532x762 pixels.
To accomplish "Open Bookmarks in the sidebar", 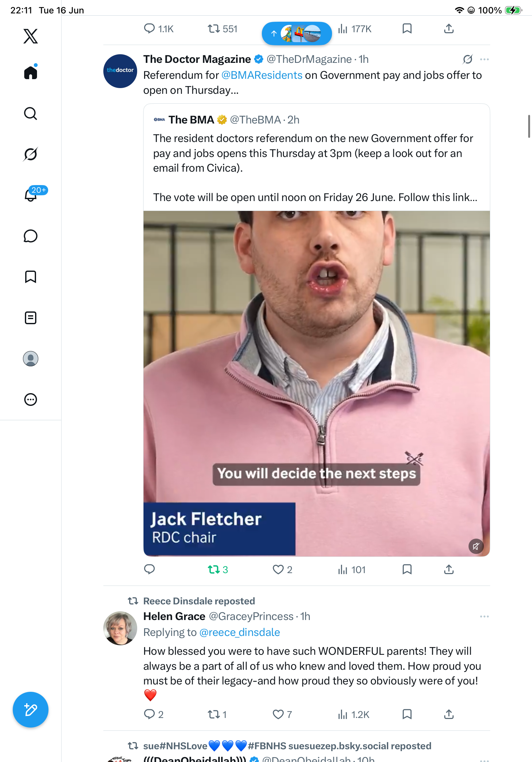I will point(31,277).
